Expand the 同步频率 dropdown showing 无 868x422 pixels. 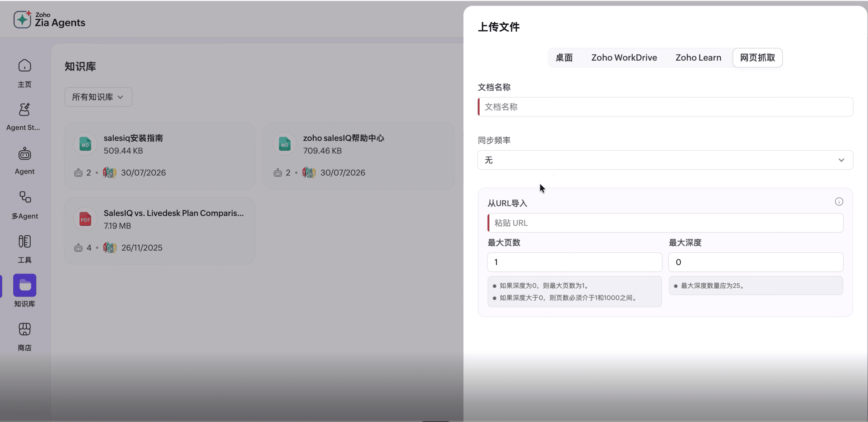pyautogui.click(x=665, y=160)
